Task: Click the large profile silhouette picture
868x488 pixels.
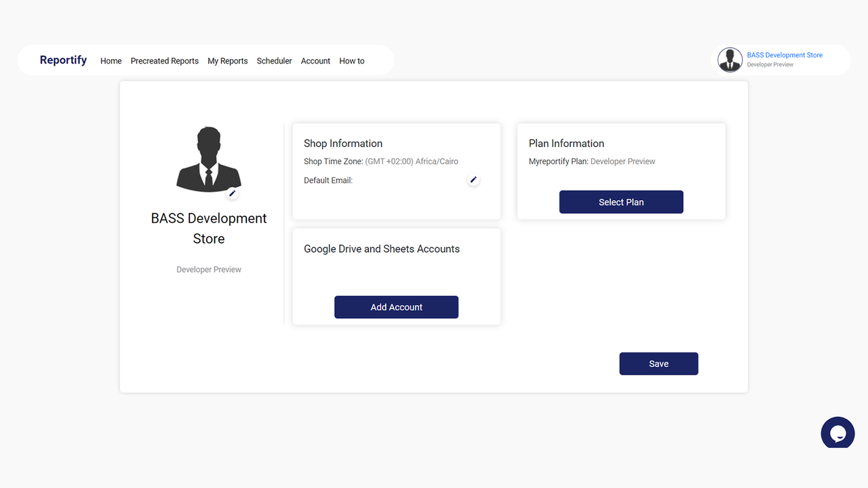Action: [x=209, y=158]
